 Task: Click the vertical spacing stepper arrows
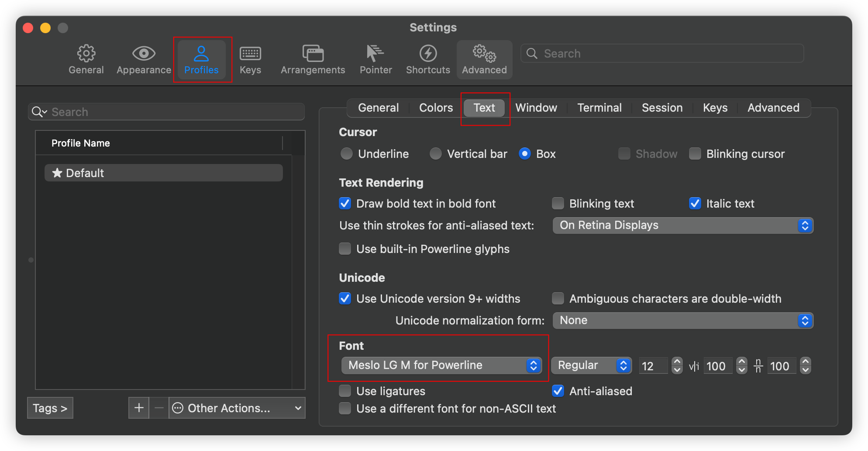(x=806, y=366)
